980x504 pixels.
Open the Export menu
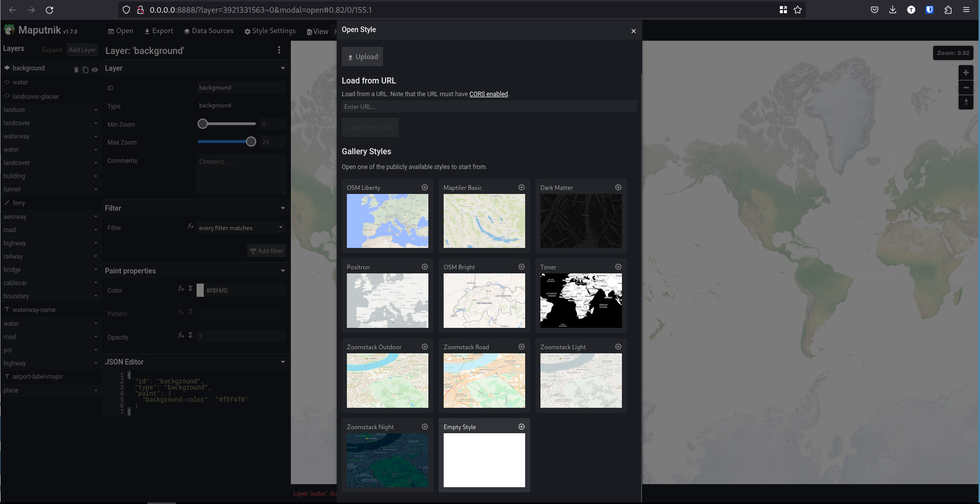pyautogui.click(x=159, y=31)
